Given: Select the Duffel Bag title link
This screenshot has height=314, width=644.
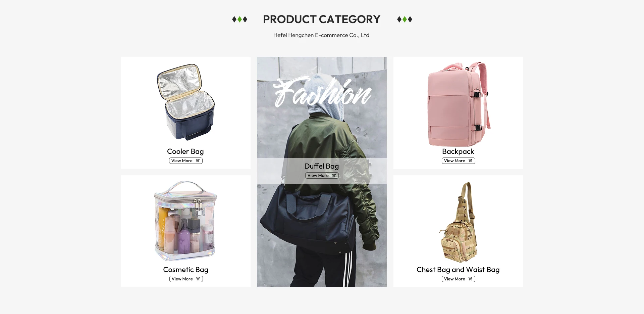Looking at the screenshot, I should (x=322, y=166).
